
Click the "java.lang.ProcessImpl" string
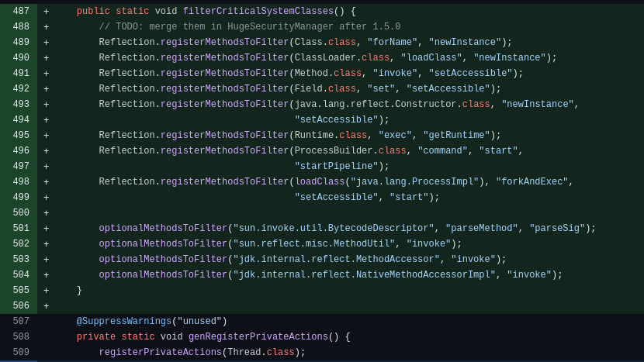(414, 181)
